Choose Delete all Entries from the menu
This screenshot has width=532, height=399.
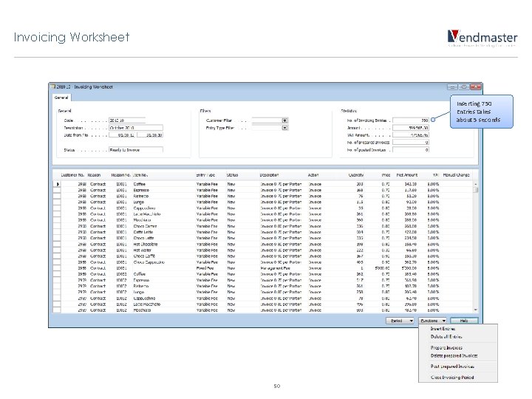click(446, 337)
